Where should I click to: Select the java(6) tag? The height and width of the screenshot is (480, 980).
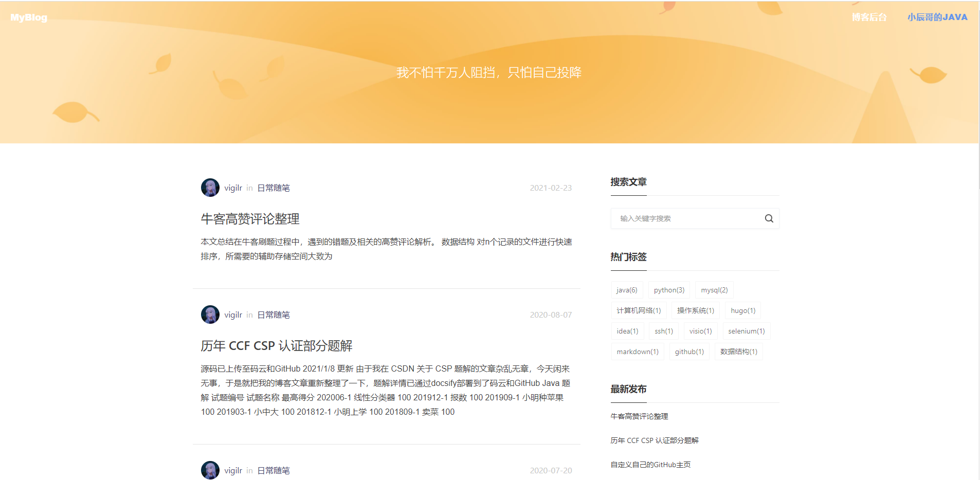click(627, 290)
